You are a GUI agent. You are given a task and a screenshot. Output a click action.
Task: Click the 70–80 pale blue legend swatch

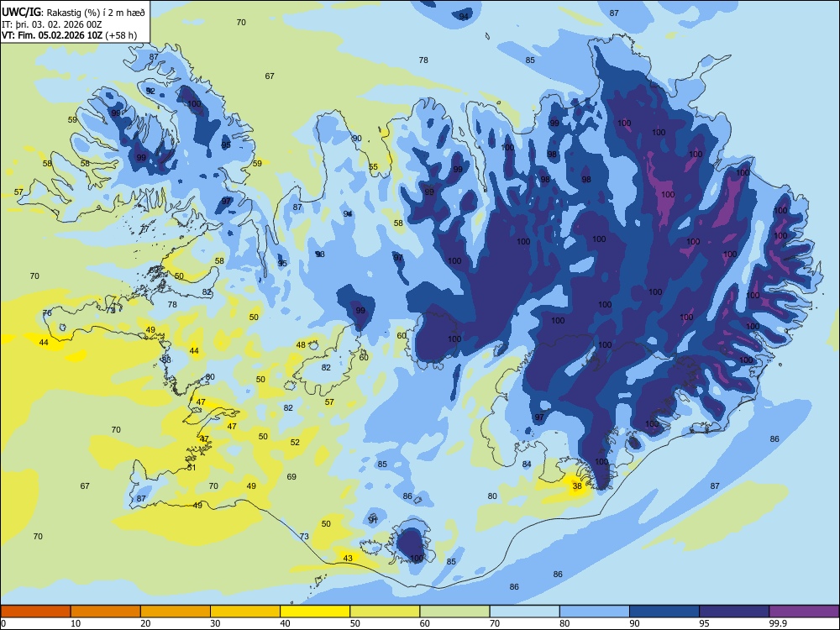pyautogui.click(x=524, y=612)
